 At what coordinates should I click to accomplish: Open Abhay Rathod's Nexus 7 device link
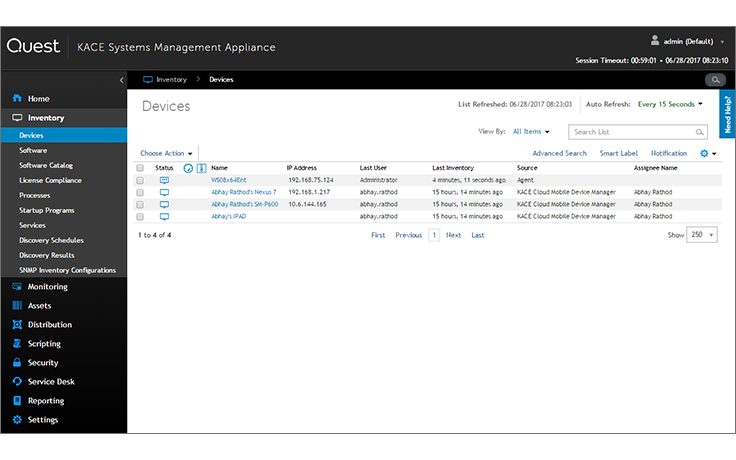[x=244, y=192]
